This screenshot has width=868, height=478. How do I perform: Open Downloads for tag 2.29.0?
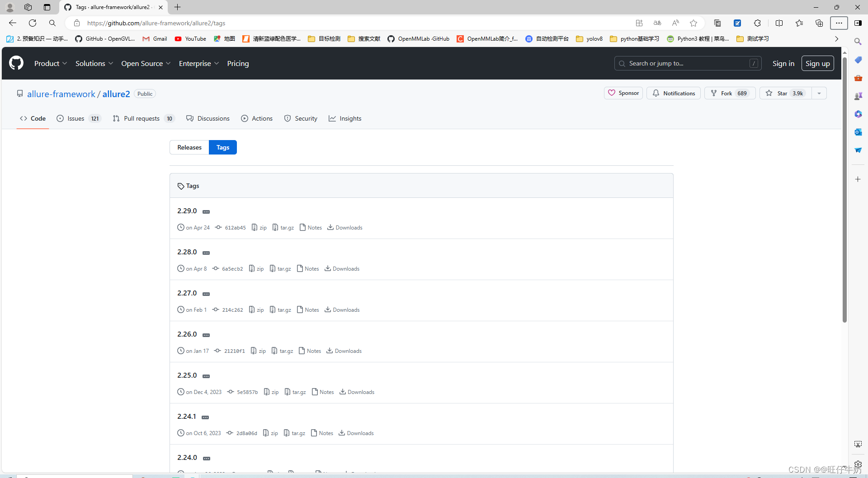345,228
